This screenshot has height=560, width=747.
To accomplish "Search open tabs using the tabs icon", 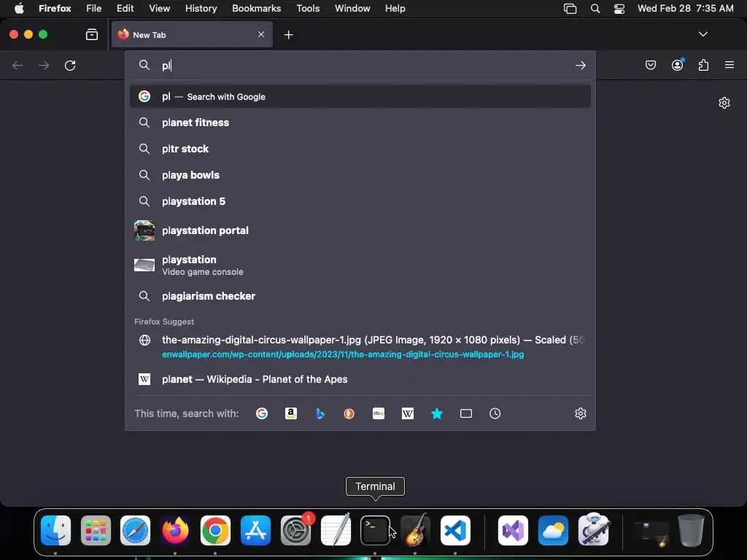I will pyautogui.click(x=466, y=413).
